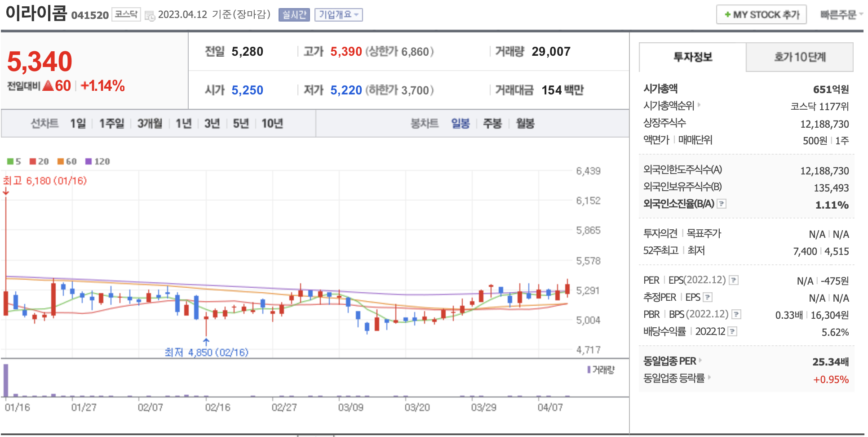Image resolution: width=868 pixels, height=437 pixels.
Task: Click help icon next to 외국인소진율(B/A)
Action: 722,204
